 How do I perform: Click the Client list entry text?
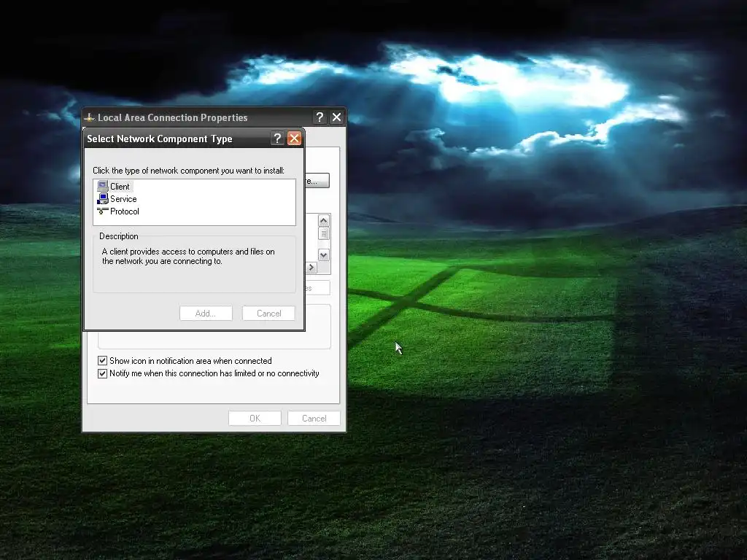click(120, 186)
